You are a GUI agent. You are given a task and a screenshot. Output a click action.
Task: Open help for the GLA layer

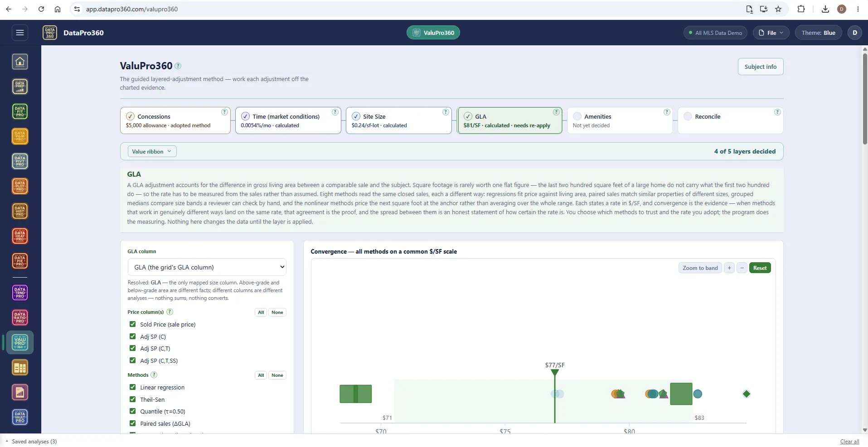[x=556, y=112]
